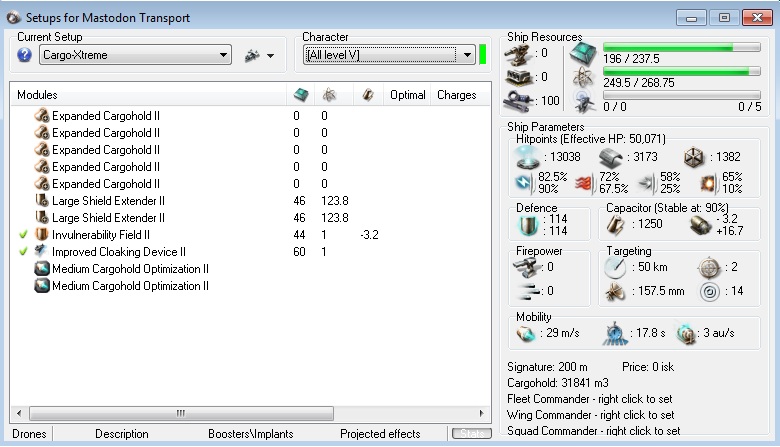Expand the arrow next to ship fitting icon
The image size is (780, 447).
coord(271,56)
